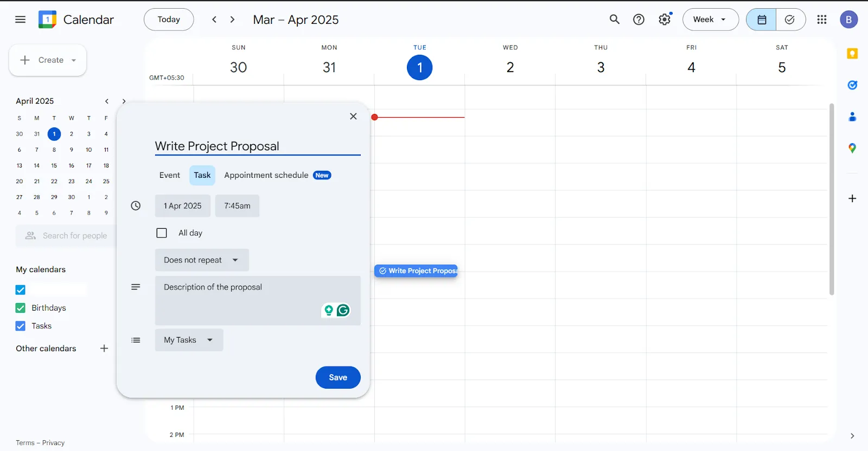The image size is (868, 451).
Task: Select 10 in the mini calendar
Action: pyautogui.click(x=89, y=150)
